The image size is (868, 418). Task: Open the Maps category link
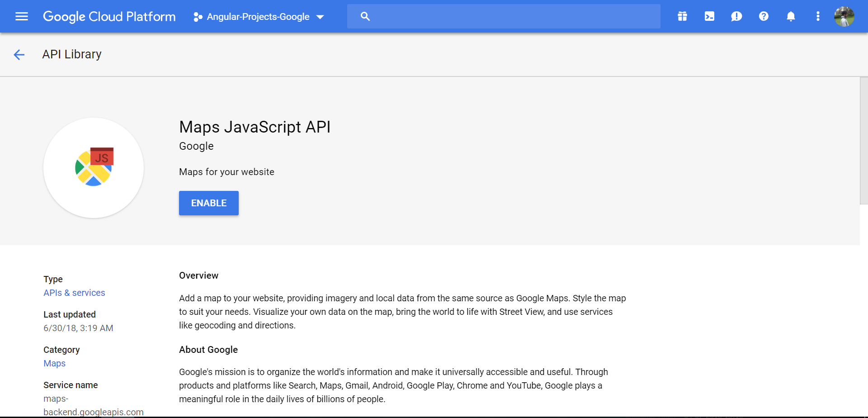pos(54,363)
